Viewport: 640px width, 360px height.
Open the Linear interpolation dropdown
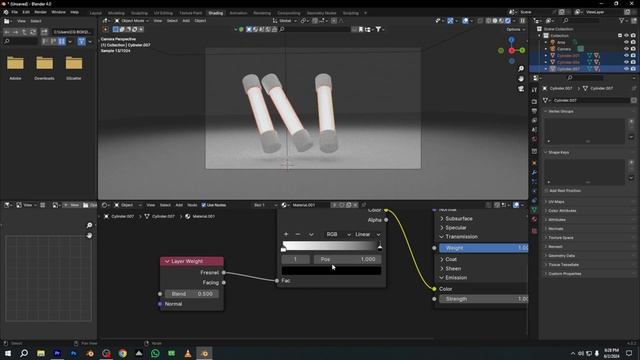367,234
